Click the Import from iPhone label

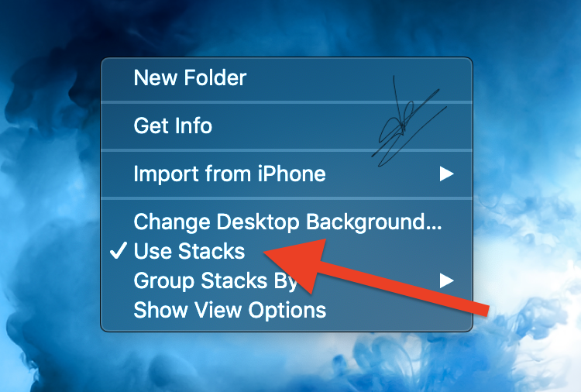click(229, 174)
